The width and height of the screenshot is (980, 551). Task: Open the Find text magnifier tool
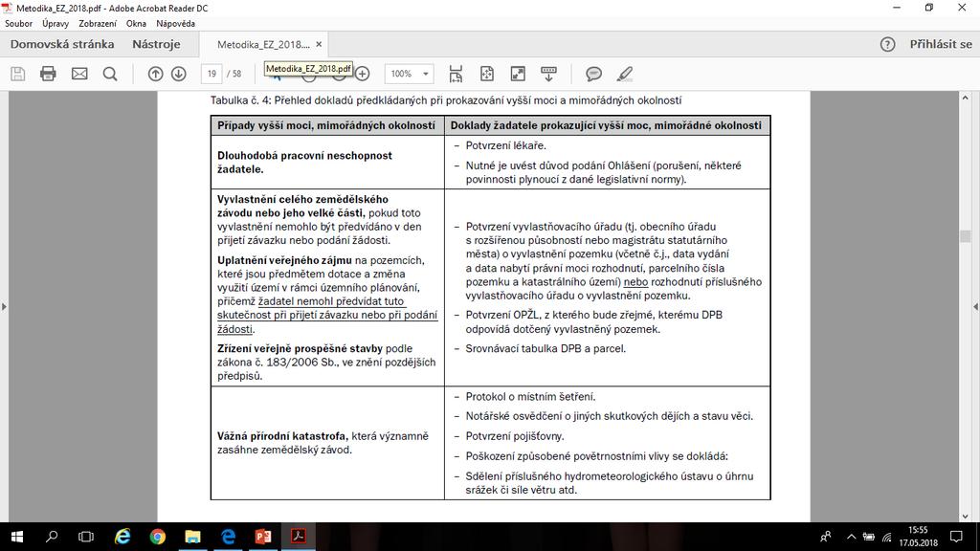pyautogui.click(x=110, y=74)
